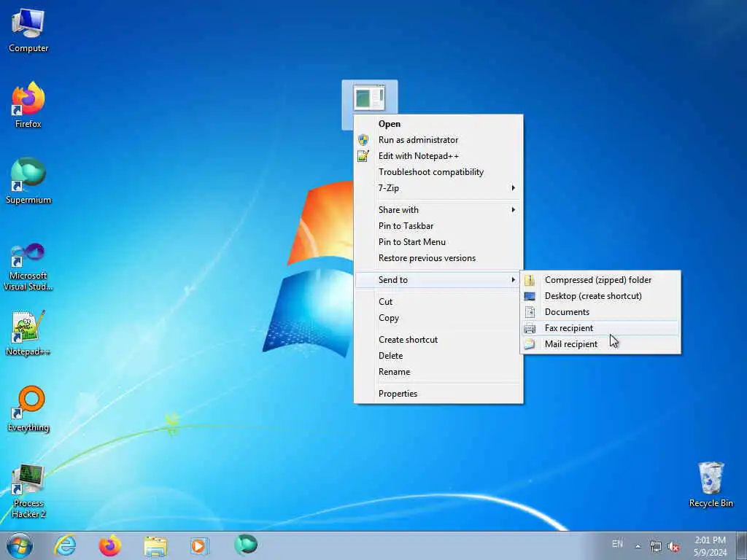
Task: Open the Computer desktop icon
Action: (28, 31)
